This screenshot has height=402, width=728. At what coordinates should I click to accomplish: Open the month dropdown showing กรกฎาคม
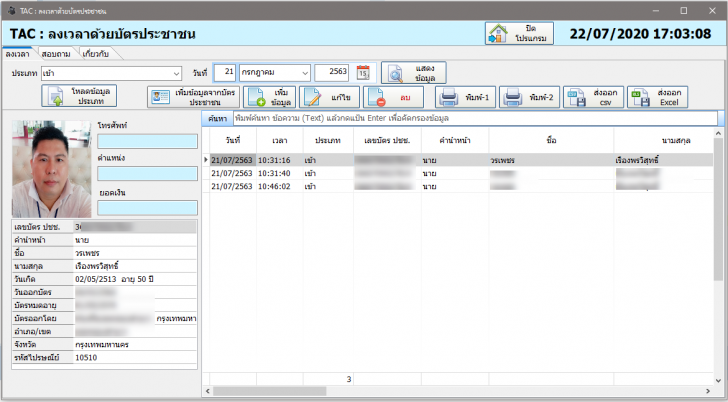point(274,72)
